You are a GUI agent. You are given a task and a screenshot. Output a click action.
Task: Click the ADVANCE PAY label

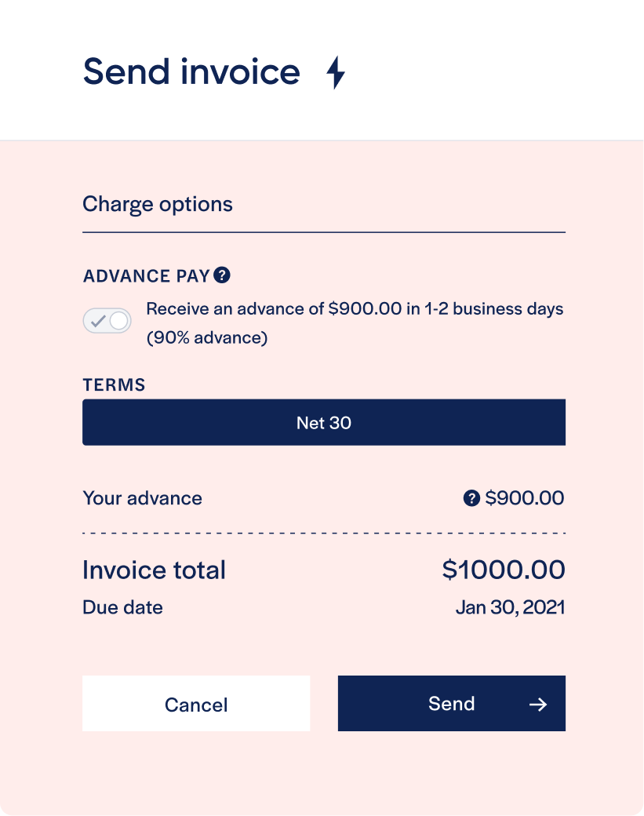coord(146,276)
